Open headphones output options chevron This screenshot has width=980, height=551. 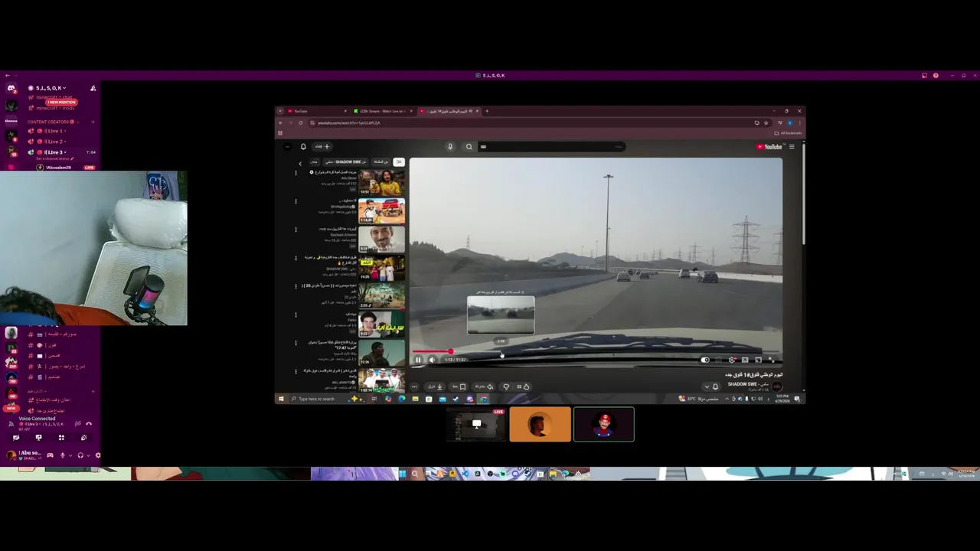(x=88, y=455)
